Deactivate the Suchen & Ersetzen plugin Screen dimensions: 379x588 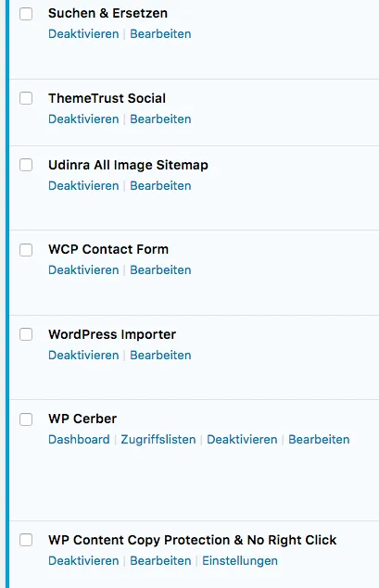83,33
